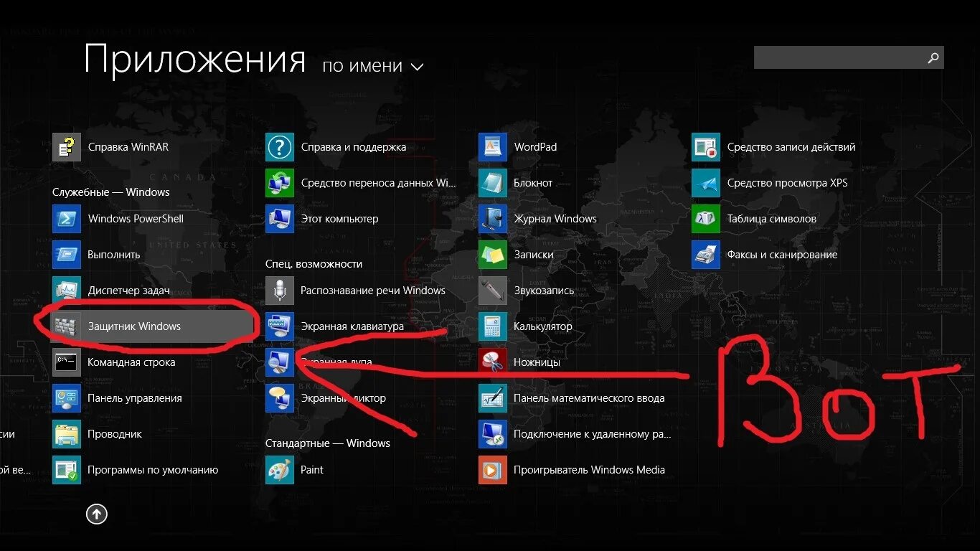Open Защитник Windows app
This screenshot has width=980, height=551.
click(x=152, y=326)
